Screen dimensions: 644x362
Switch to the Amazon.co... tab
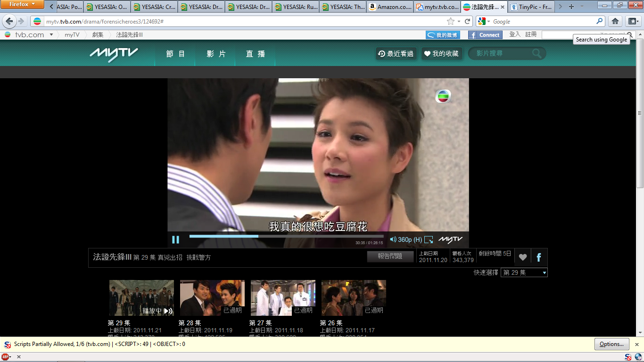click(390, 7)
